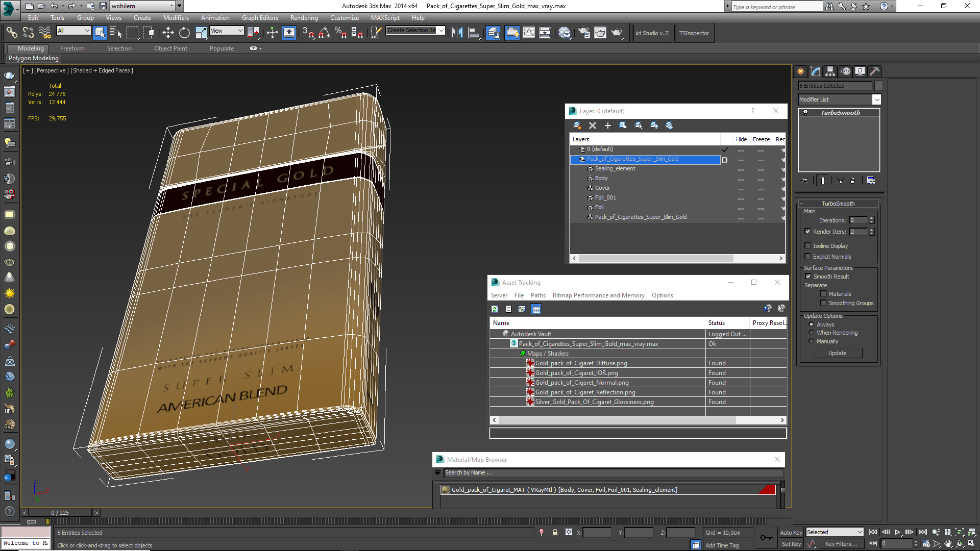Activate the Unlink Selection tool
This screenshot has width=980, height=551.
pyautogui.click(x=28, y=33)
